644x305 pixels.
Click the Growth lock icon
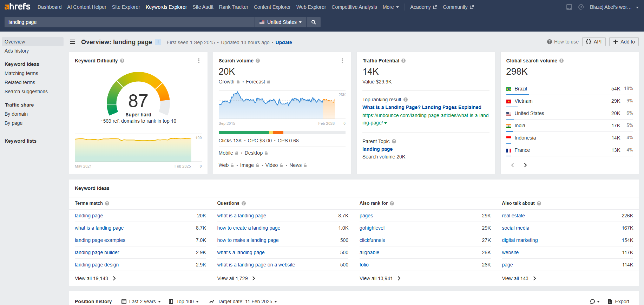coord(238,82)
